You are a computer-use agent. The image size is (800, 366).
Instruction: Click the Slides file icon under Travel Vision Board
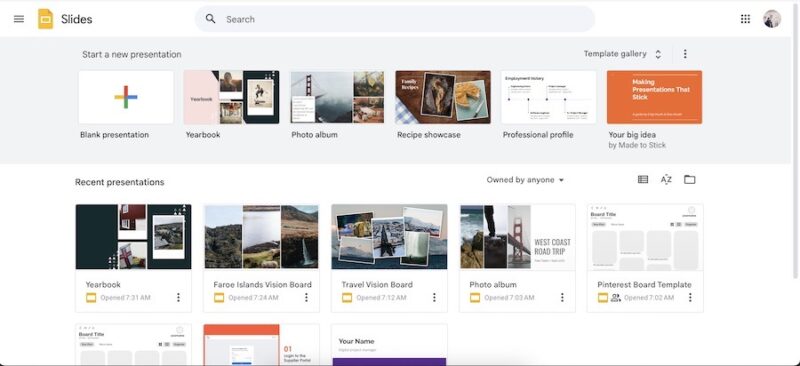(x=347, y=298)
